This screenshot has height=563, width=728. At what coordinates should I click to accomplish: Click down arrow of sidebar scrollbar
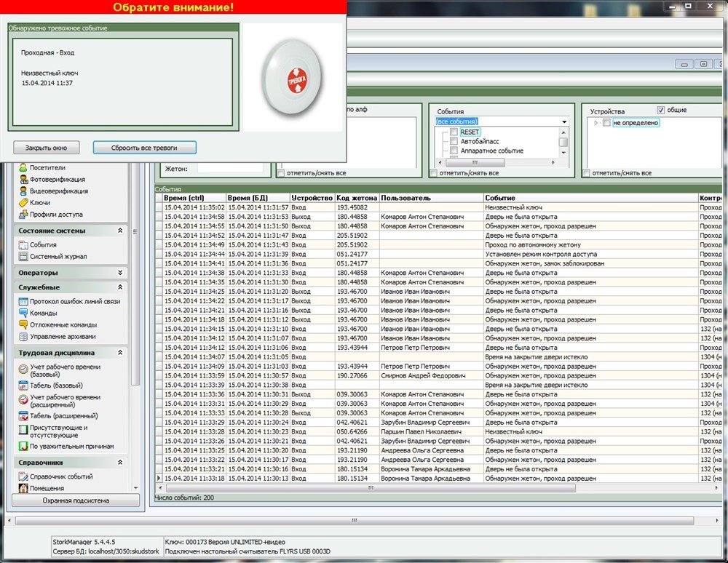135,488
